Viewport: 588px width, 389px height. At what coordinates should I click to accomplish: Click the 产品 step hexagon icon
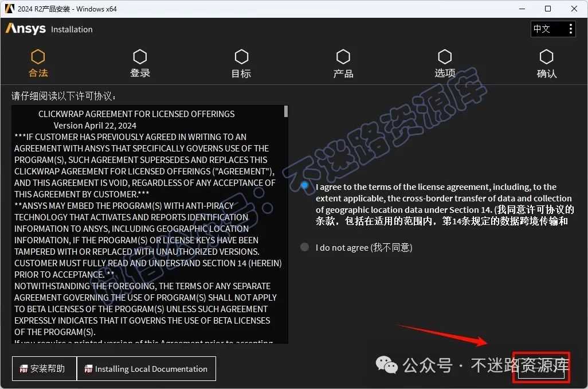(x=343, y=57)
